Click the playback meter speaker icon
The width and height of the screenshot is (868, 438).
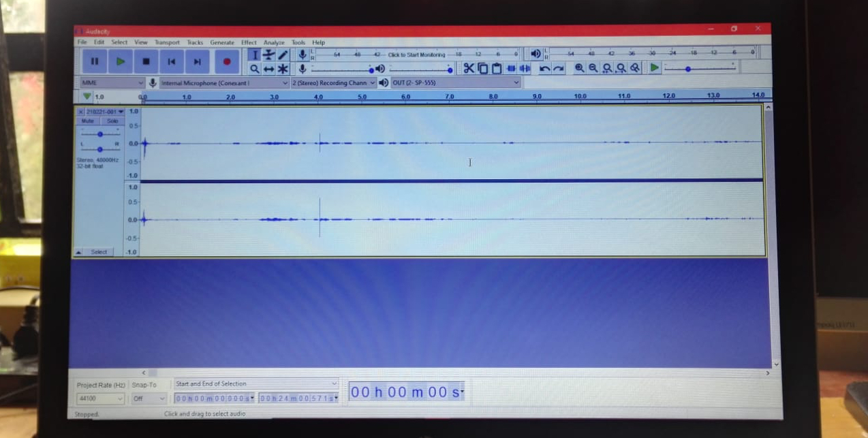click(536, 53)
